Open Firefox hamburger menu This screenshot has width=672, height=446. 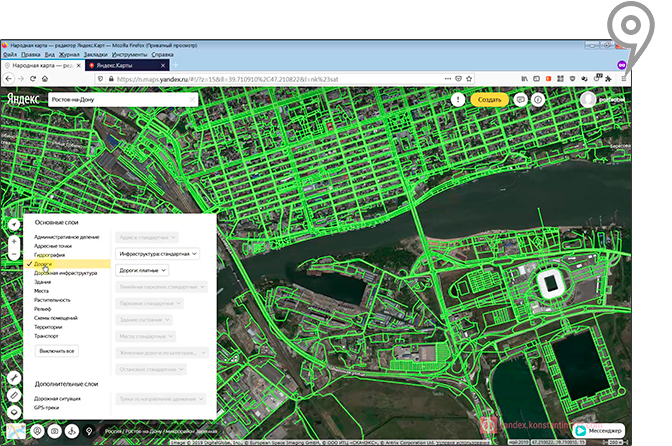pyautogui.click(x=624, y=79)
